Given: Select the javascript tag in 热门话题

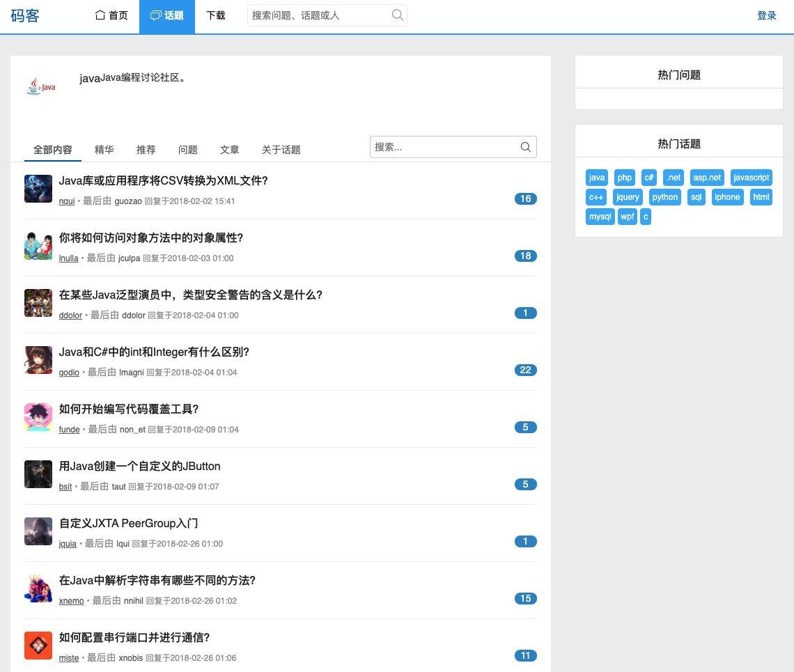Looking at the screenshot, I should 751,178.
